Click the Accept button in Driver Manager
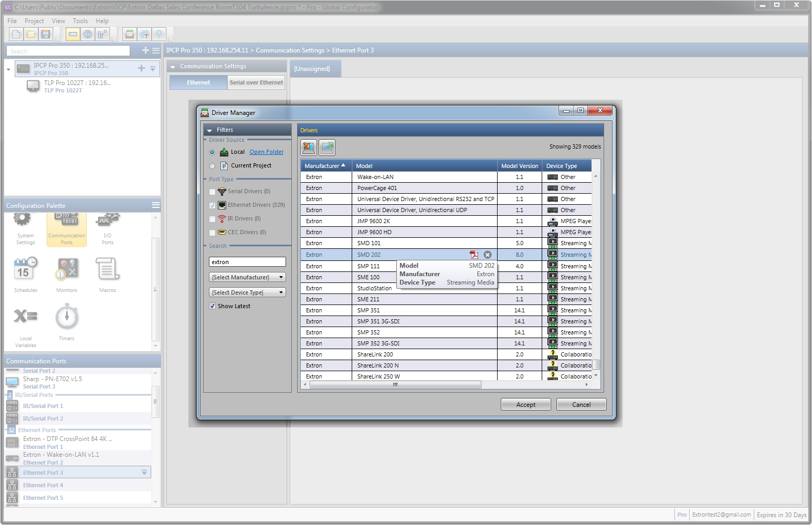812x525 pixels. pyautogui.click(x=526, y=405)
